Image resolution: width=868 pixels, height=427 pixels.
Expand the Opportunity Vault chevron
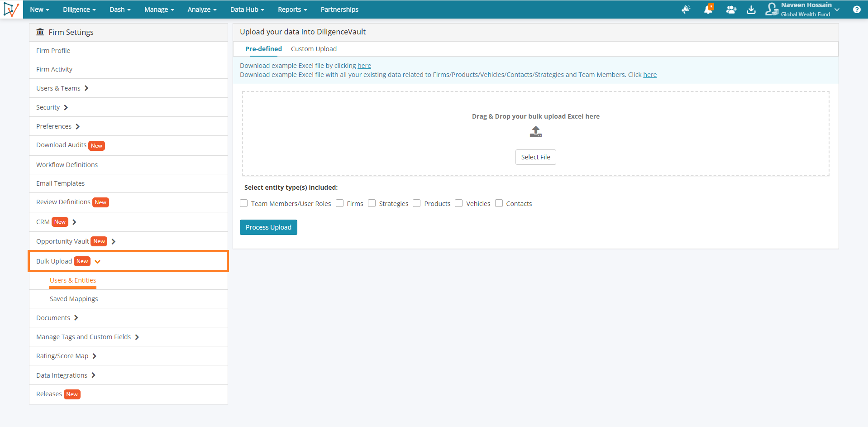pos(113,241)
